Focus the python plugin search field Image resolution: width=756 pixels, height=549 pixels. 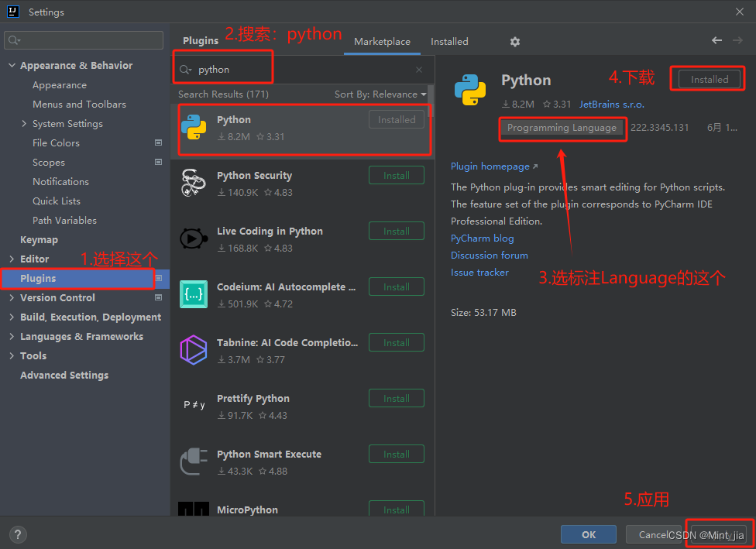[x=302, y=70]
